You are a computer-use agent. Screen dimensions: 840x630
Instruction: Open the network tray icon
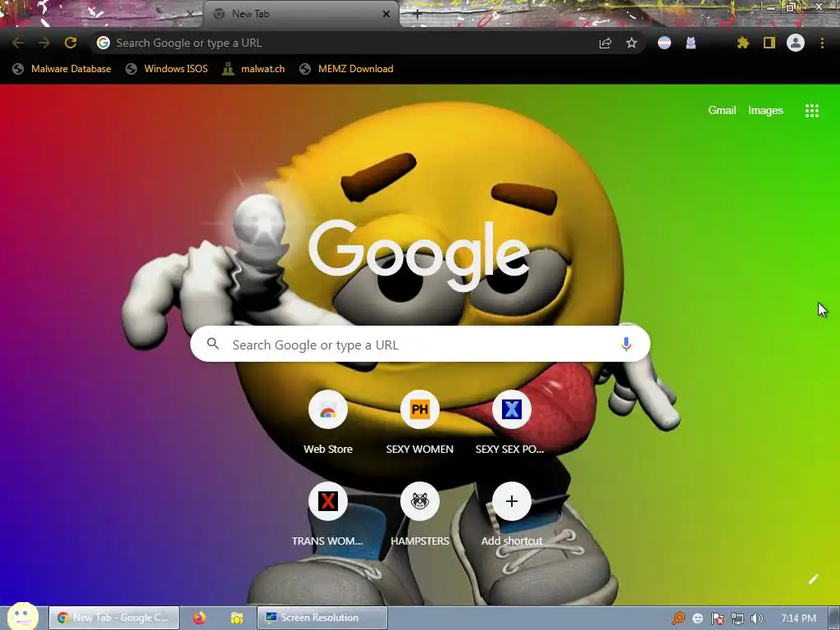[x=737, y=619]
